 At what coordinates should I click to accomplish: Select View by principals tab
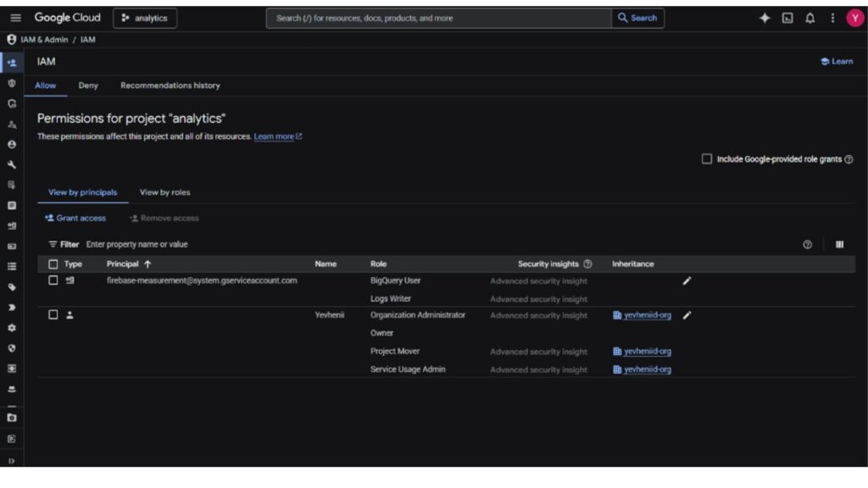click(82, 192)
